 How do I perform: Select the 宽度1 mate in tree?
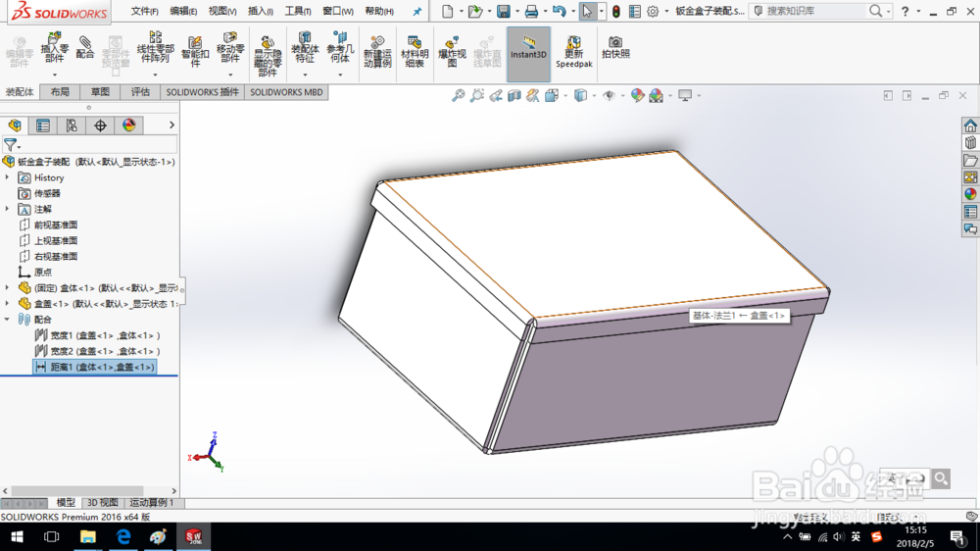97,335
